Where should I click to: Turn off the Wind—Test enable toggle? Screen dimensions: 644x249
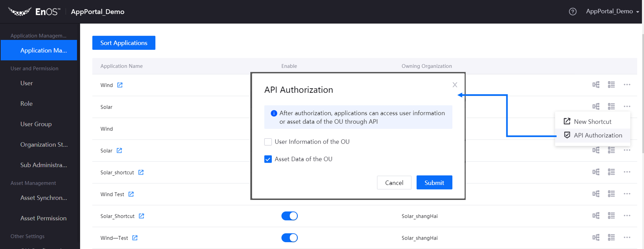289,238
